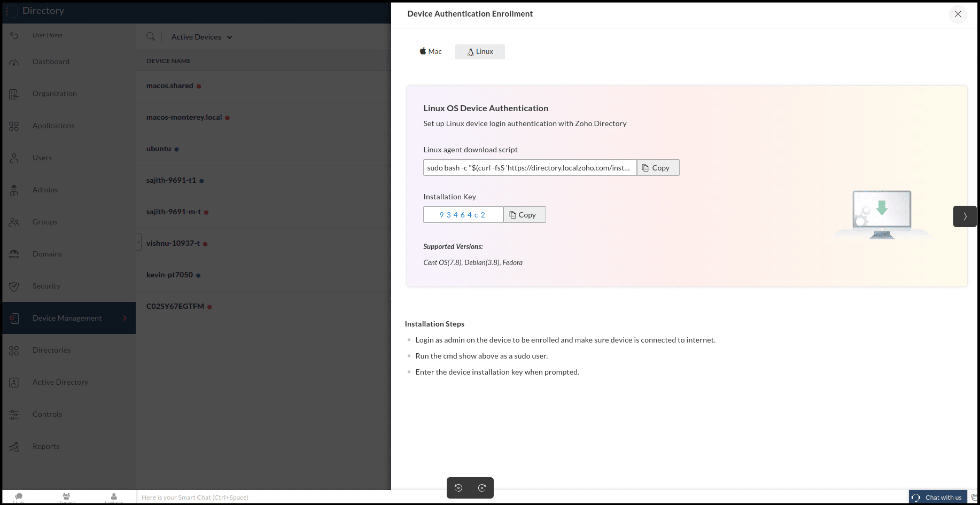Expand the Active Devices filter dropdown
Screen dimensions: 980x505
click(x=201, y=37)
